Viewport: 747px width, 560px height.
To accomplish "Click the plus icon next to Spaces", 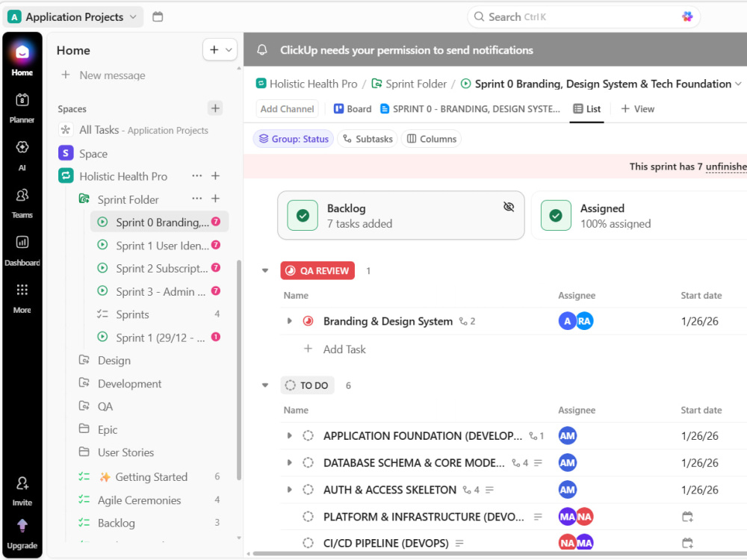I will (215, 108).
